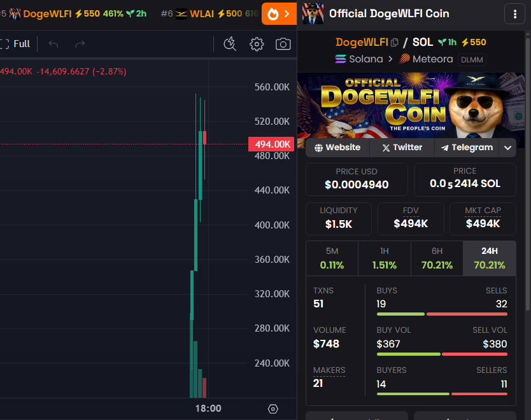This screenshot has width=531, height=420.
Task: Toggle Full screen chart mode
Action: coord(15,44)
